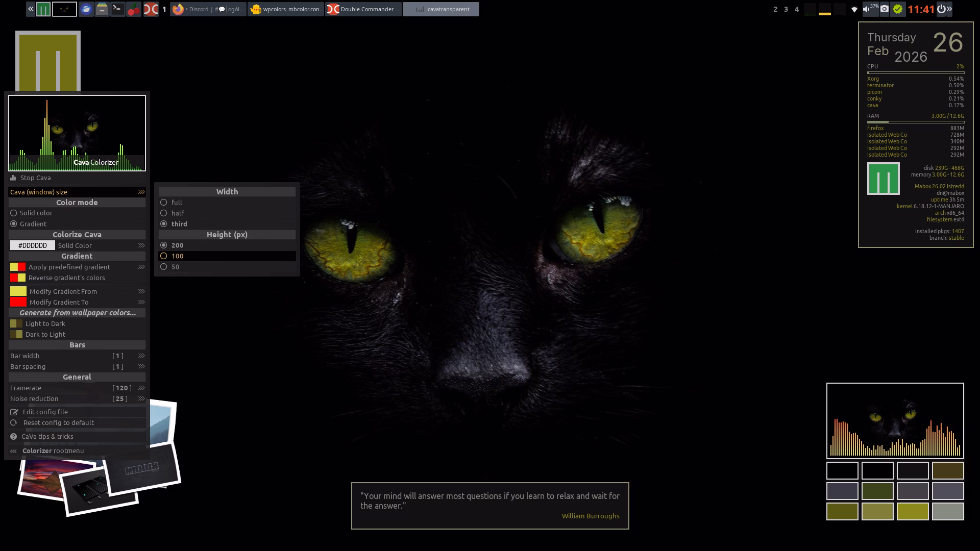Open the terminal launcher icon in panel
Viewport: 980px width, 551px height.
pos(117,9)
